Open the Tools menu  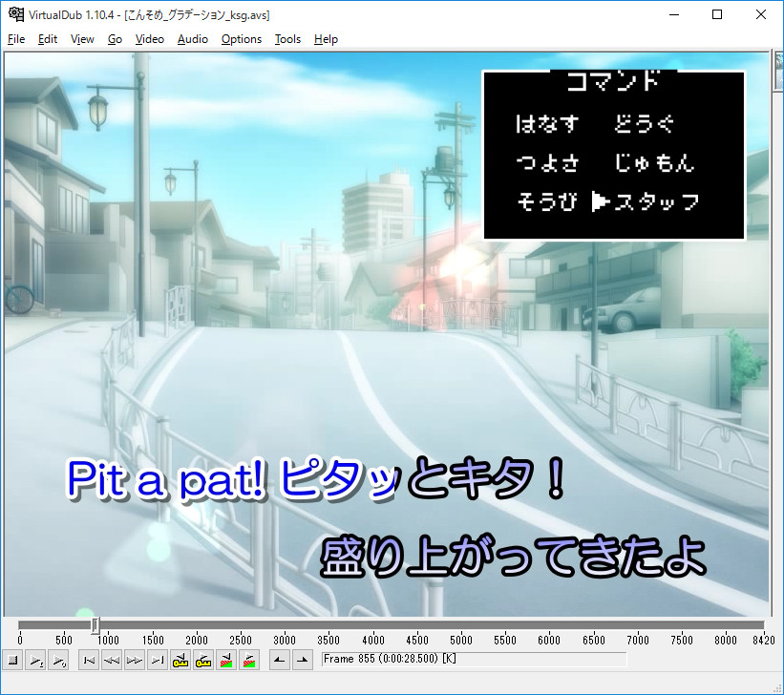click(287, 39)
